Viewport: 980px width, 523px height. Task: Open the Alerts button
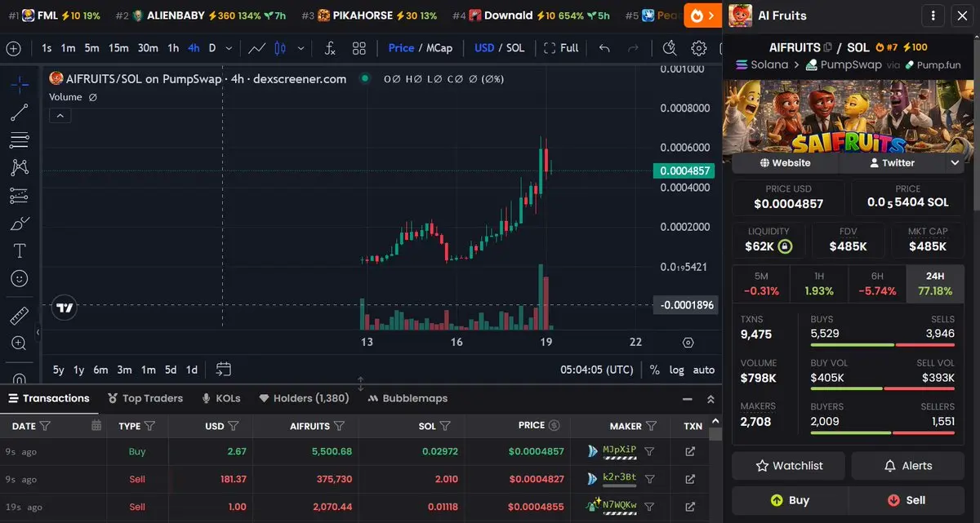pos(907,466)
